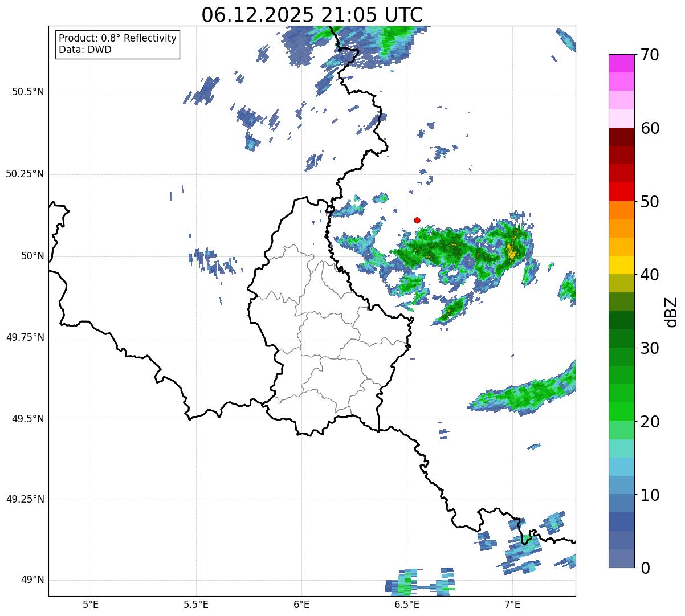This screenshot has height=616, width=685.
Task: Click the '49.75°N' latitude label
Action: (25, 337)
